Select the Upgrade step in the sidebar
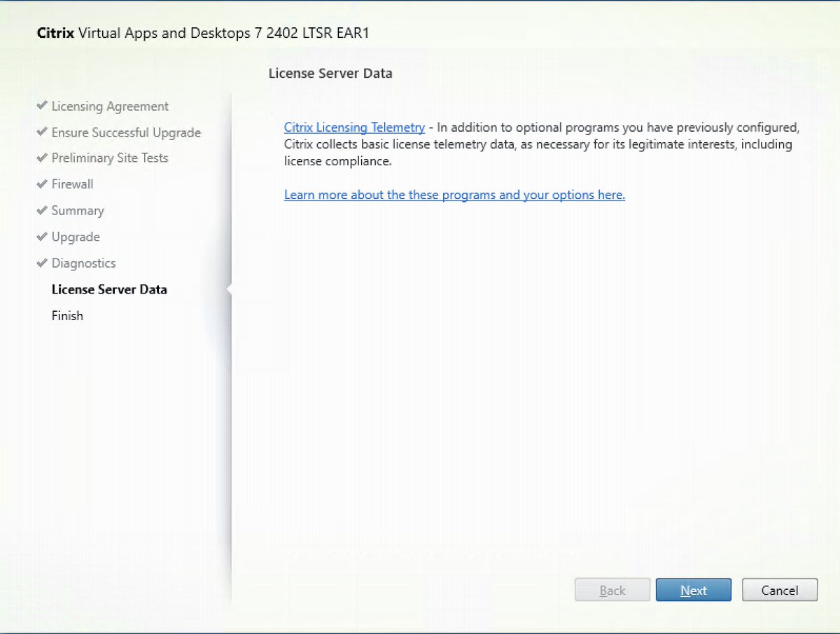840x634 pixels. [x=76, y=236]
